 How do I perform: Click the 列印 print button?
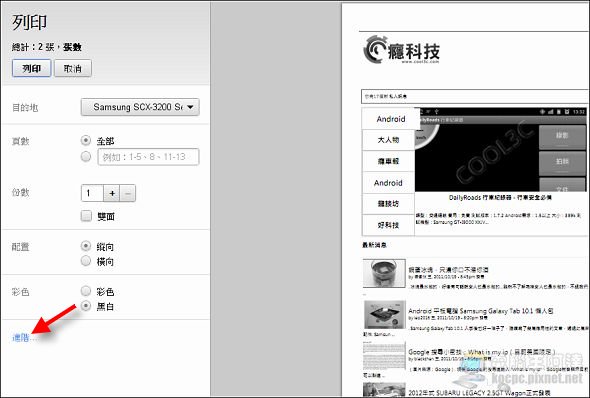click(32, 68)
